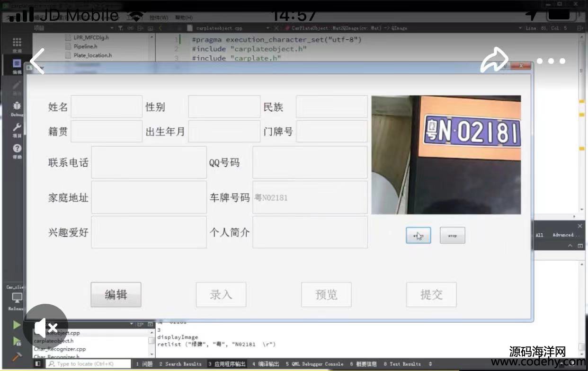Click the start button under camera view
588x371 pixels.
pyautogui.click(x=418, y=235)
